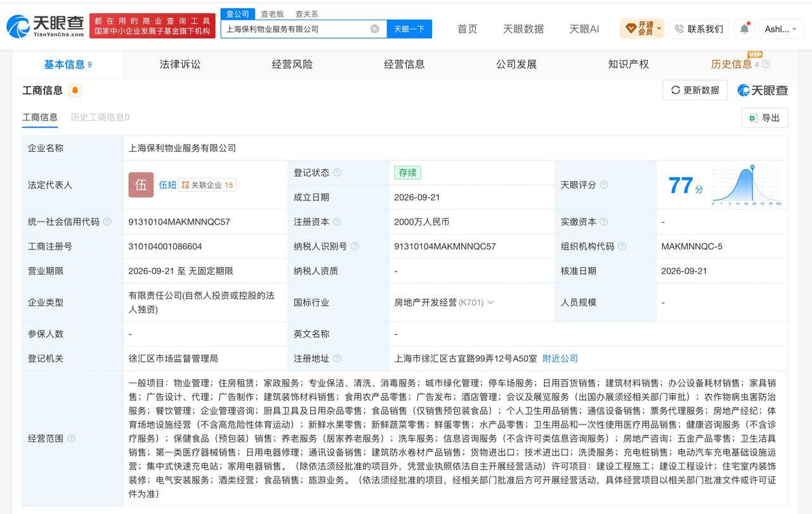Click the help icon beside 注册地址
The height and width of the screenshot is (514, 812).
point(337,359)
